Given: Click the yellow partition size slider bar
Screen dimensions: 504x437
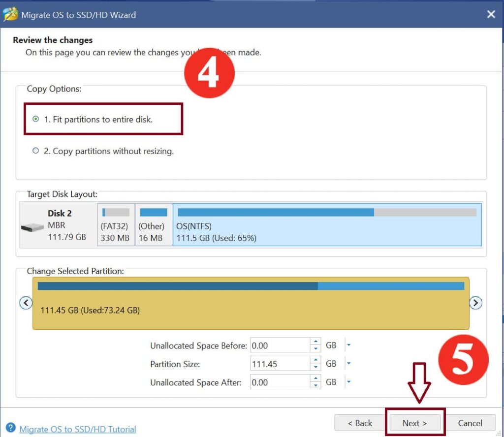Looking at the screenshot, I should click(251, 303).
